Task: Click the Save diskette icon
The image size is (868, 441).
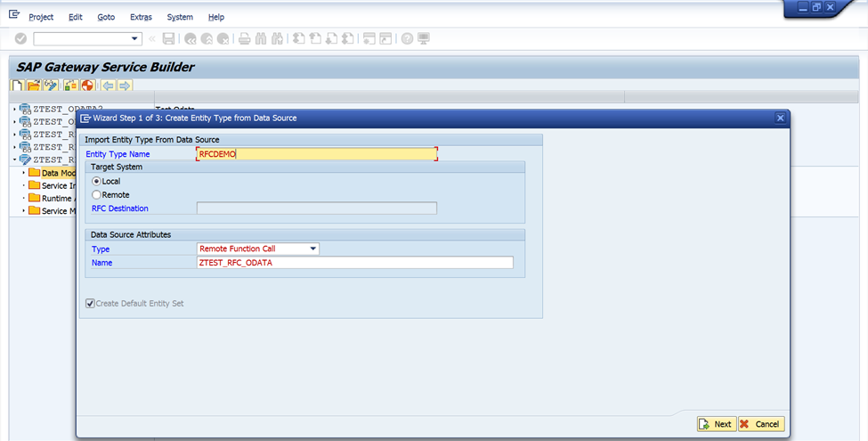Action: coord(169,39)
